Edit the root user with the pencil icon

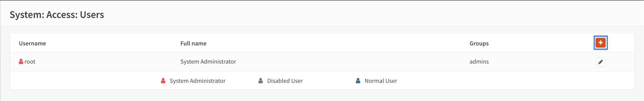click(x=600, y=62)
